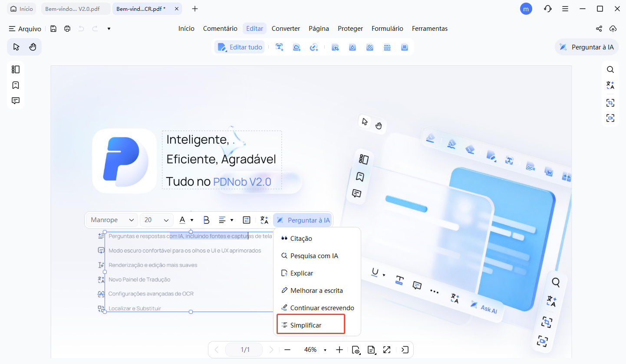Image resolution: width=626 pixels, height=364 pixels.
Task: Open the translation panel icon
Action: tap(610, 85)
